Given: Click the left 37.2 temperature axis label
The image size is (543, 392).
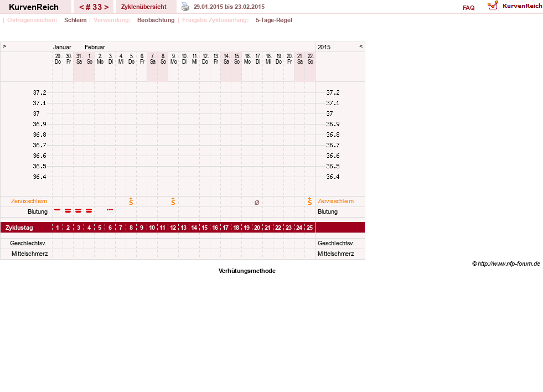Looking at the screenshot, I should (x=39, y=93).
